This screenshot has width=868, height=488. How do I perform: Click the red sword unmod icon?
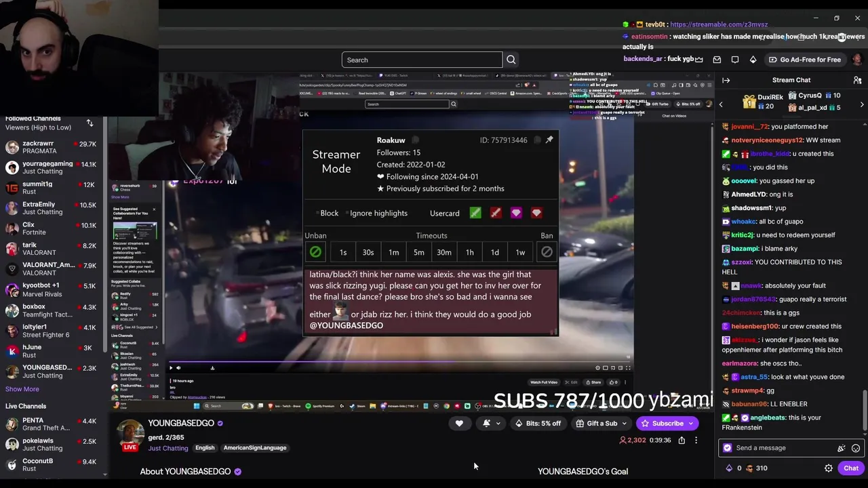tap(496, 213)
